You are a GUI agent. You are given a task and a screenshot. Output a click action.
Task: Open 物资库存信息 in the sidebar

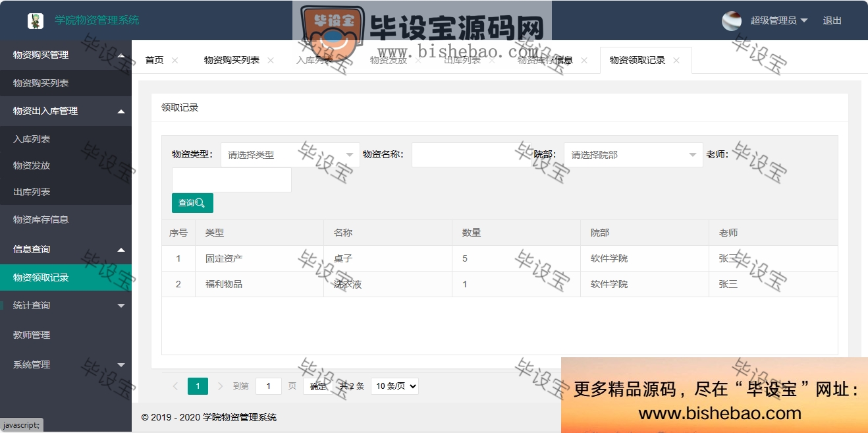tap(66, 219)
